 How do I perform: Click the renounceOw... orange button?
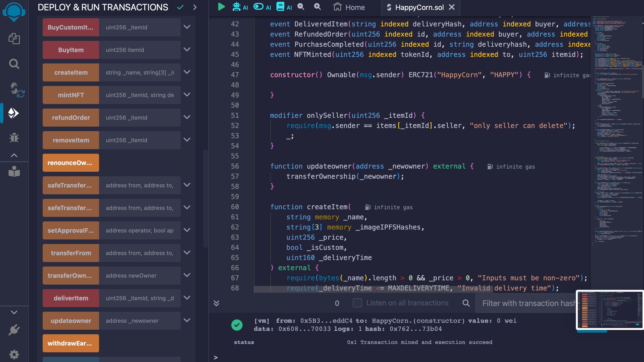71,163
